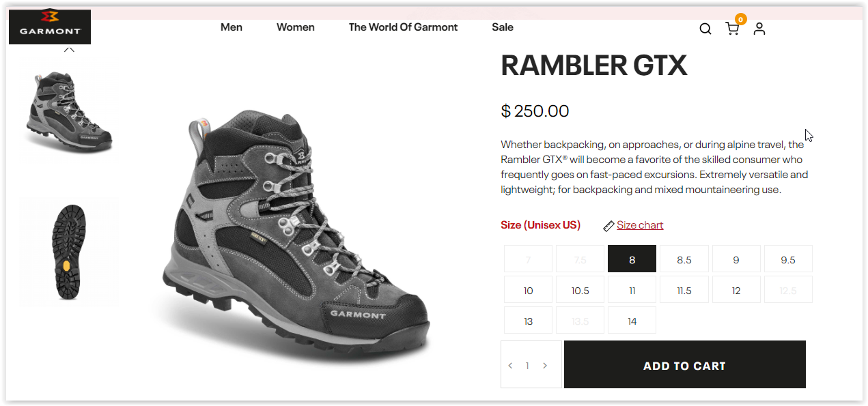This screenshot has width=868, height=406.
Task: Select size 8.5
Action: coord(684,259)
